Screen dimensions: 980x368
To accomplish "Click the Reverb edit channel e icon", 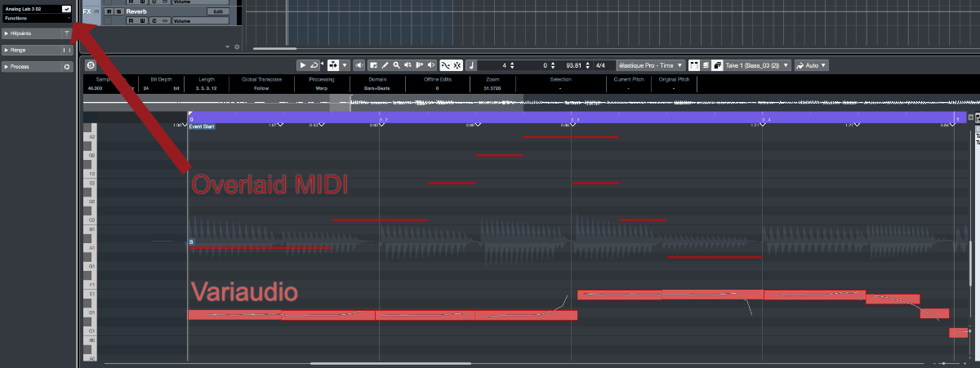I will [154, 20].
